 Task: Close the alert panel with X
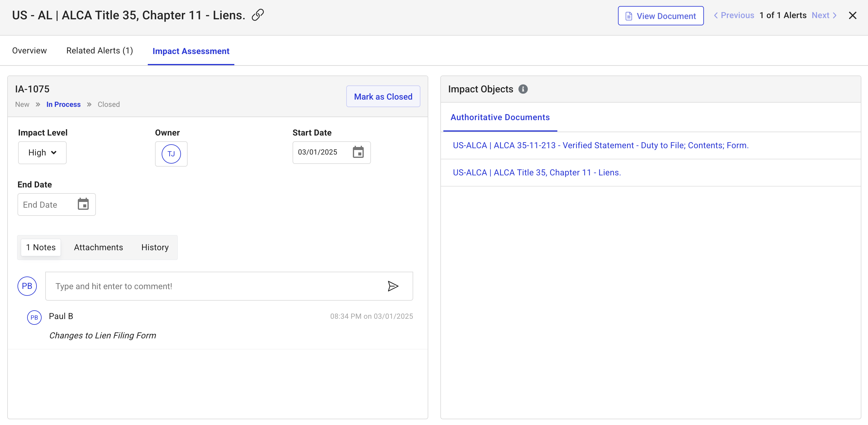852,15
